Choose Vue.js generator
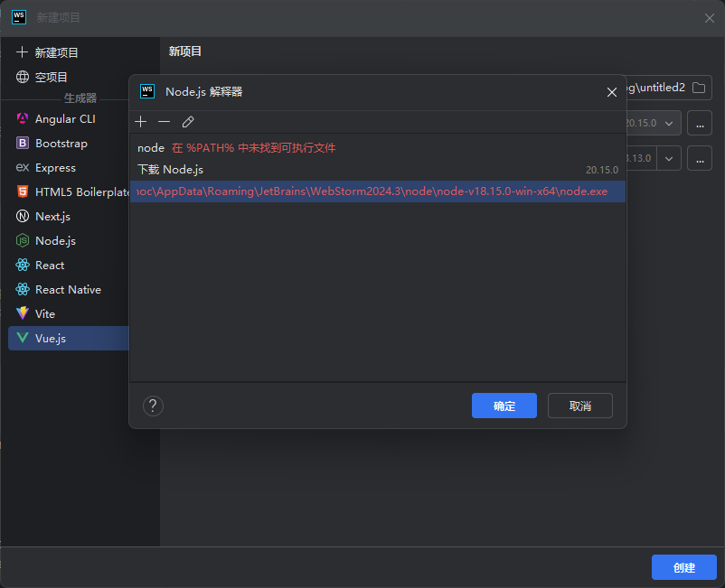This screenshot has height=588, width=725. click(x=69, y=338)
